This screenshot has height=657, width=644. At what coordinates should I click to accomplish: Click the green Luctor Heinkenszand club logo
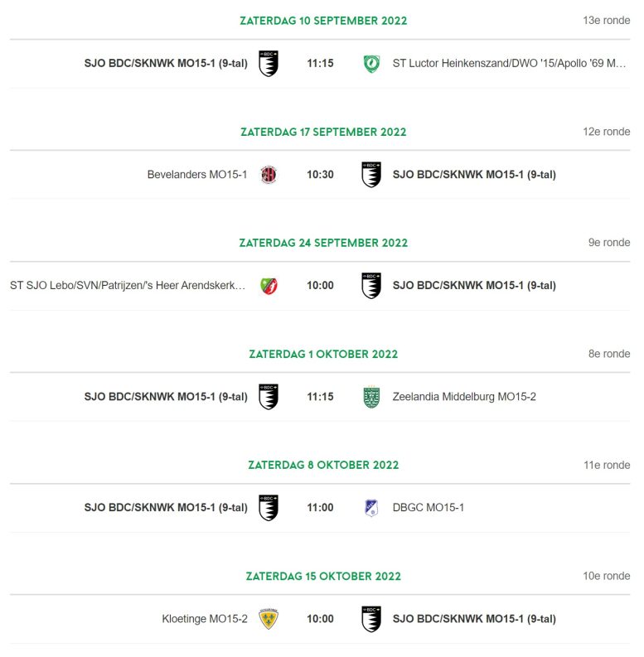point(371,64)
